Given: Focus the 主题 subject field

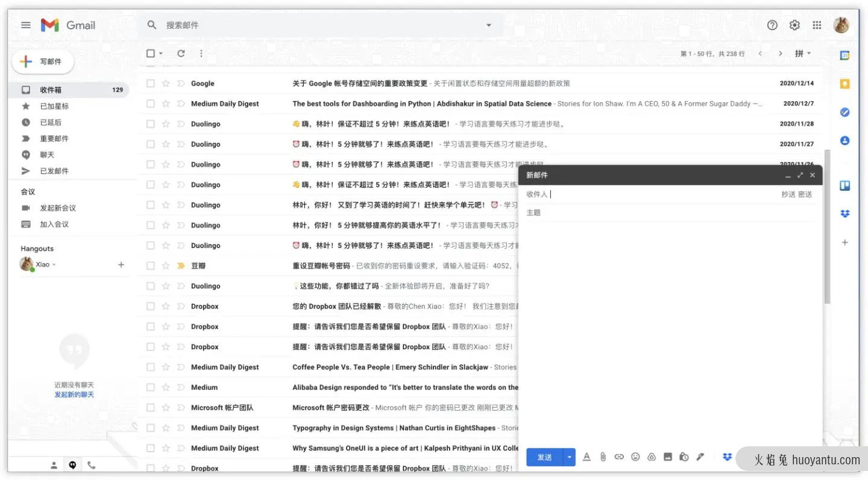Looking at the screenshot, I should click(x=669, y=213).
